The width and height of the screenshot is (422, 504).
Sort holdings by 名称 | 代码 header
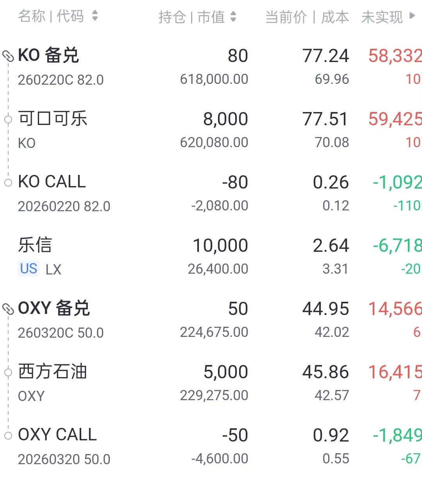[x=51, y=16]
